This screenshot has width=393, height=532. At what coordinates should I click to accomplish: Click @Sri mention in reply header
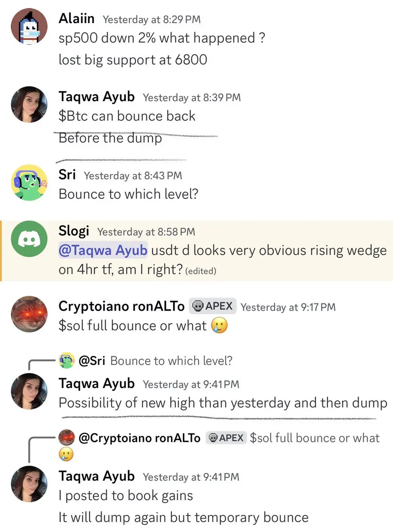click(x=92, y=361)
